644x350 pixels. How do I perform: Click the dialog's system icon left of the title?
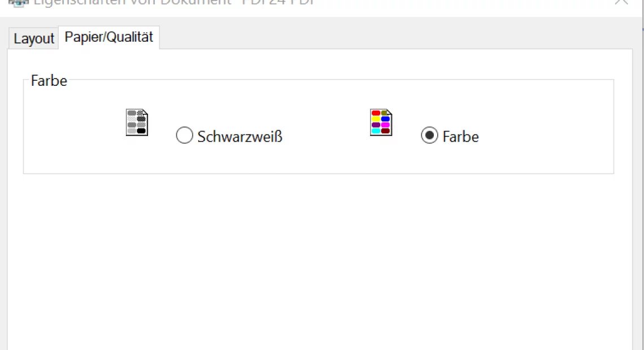(19, 2)
